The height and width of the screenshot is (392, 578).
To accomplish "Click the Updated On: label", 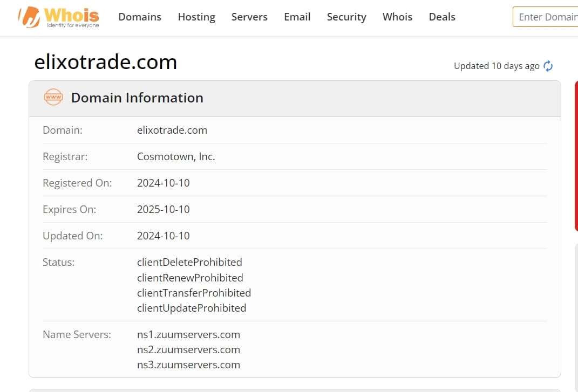I will 73,236.
